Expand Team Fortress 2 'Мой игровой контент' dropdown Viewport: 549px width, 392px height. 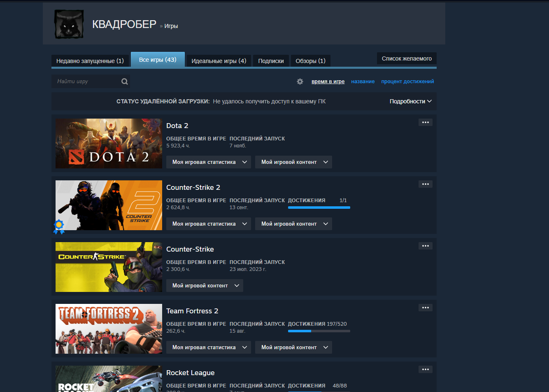(x=293, y=348)
